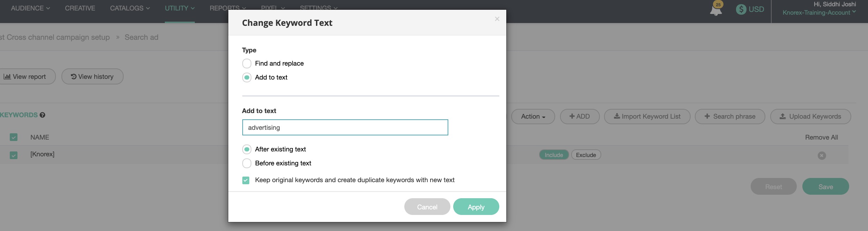The width and height of the screenshot is (868, 231).
Task: Click into the Add to text field
Action: pyautogui.click(x=345, y=127)
